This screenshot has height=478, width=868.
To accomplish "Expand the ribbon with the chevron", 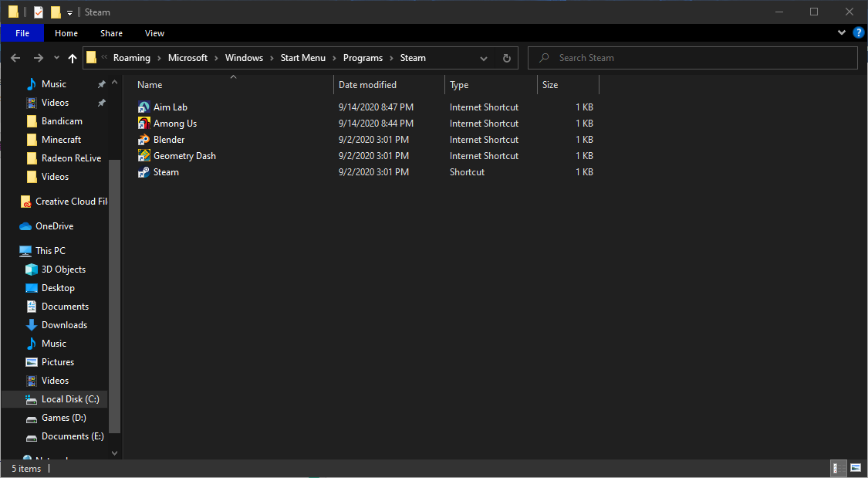I will pos(842,32).
